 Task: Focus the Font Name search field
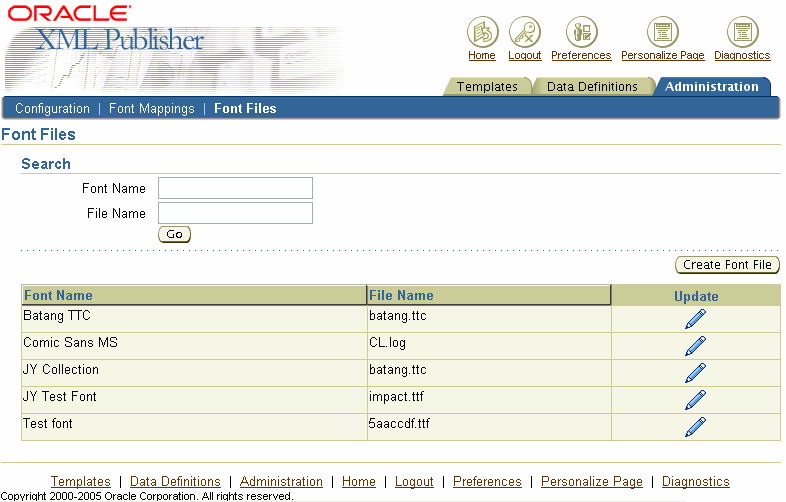click(x=236, y=188)
